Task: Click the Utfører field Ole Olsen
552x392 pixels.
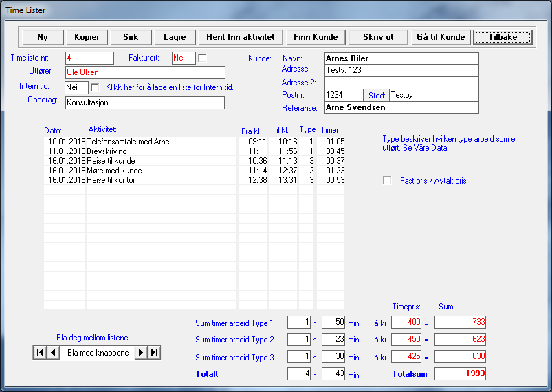Action: [145, 72]
